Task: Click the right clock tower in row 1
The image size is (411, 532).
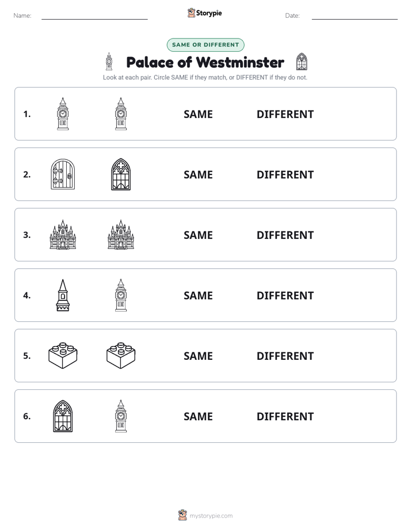Action: [121, 113]
